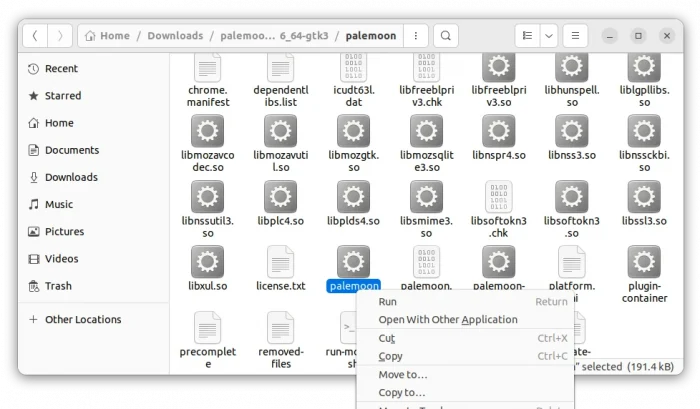Choose Run from the context menu
Screen dimensions: 700x409
tap(387, 301)
